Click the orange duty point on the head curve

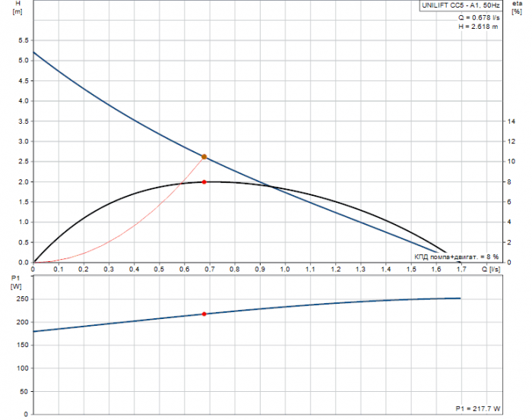204,156
